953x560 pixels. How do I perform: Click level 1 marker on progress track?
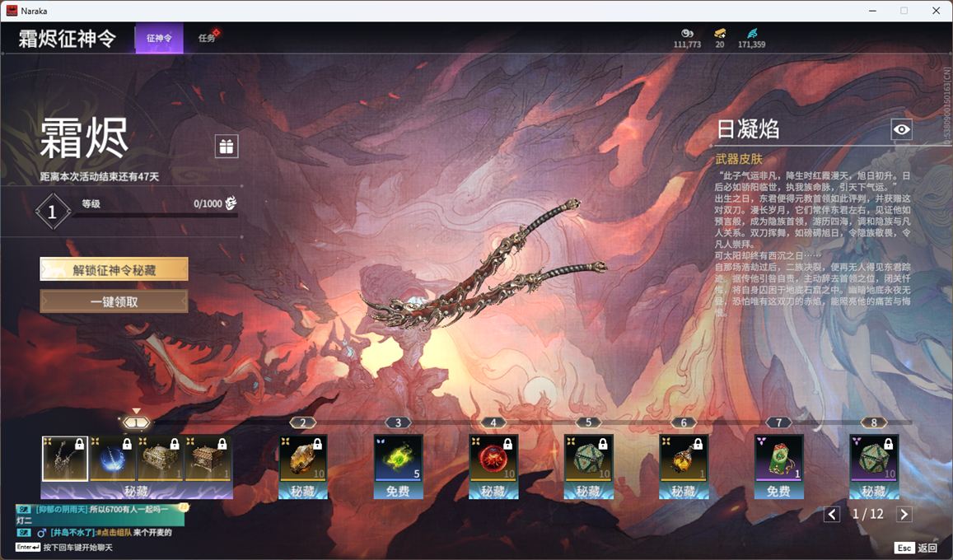coord(137,422)
